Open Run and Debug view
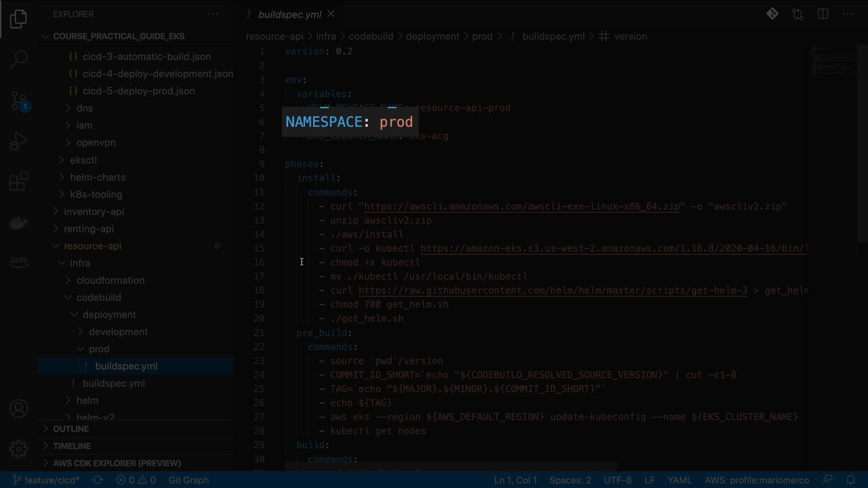This screenshot has width=868, height=488. pos(19,141)
